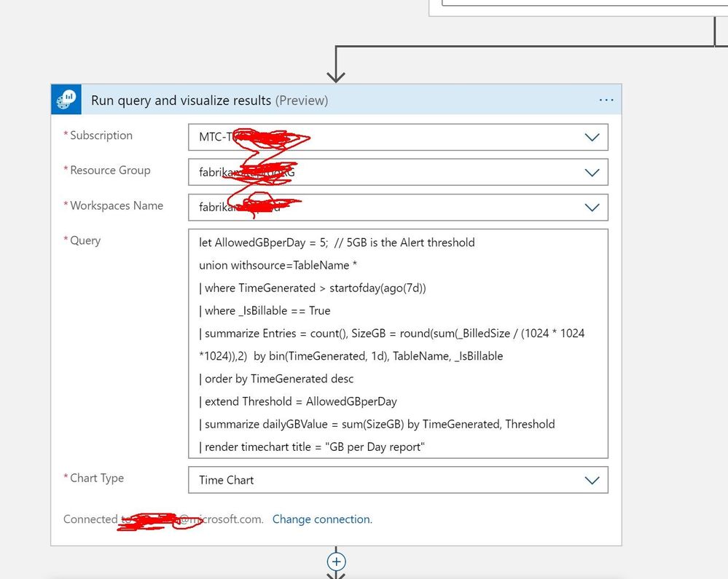Viewport: 728px width, 579px height.
Task: Click the "order by TimeGenerated desc" line
Action: [x=276, y=379]
